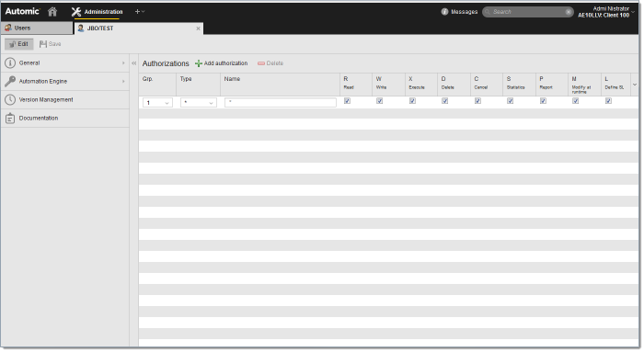
Task: Toggle the Execute permission checkbox
Action: pos(412,101)
